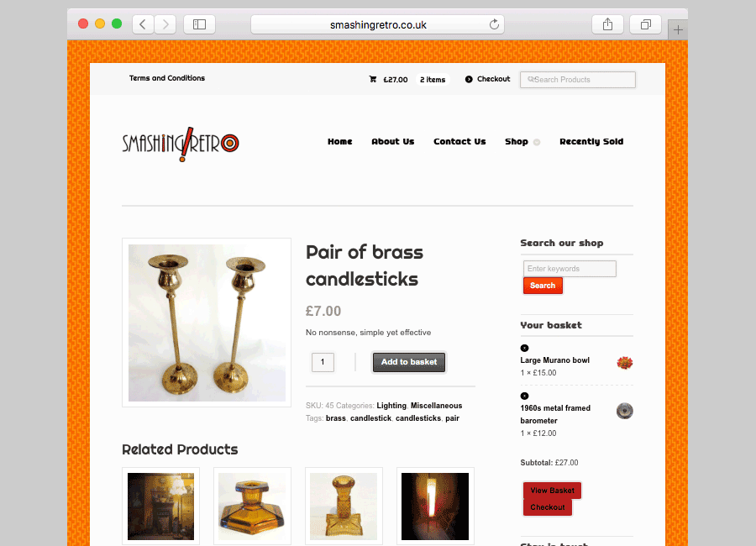Click the browser forward arrow
The image size is (756, 546).
[x=165, y=24]
